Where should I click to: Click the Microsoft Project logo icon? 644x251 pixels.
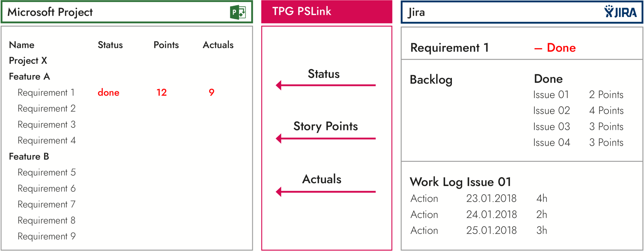pos(238,12)
